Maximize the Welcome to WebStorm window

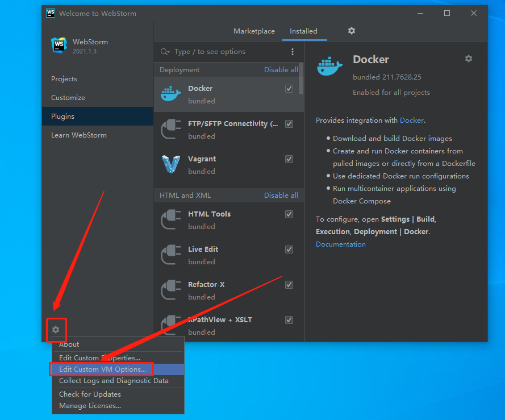tap(447, 13)
